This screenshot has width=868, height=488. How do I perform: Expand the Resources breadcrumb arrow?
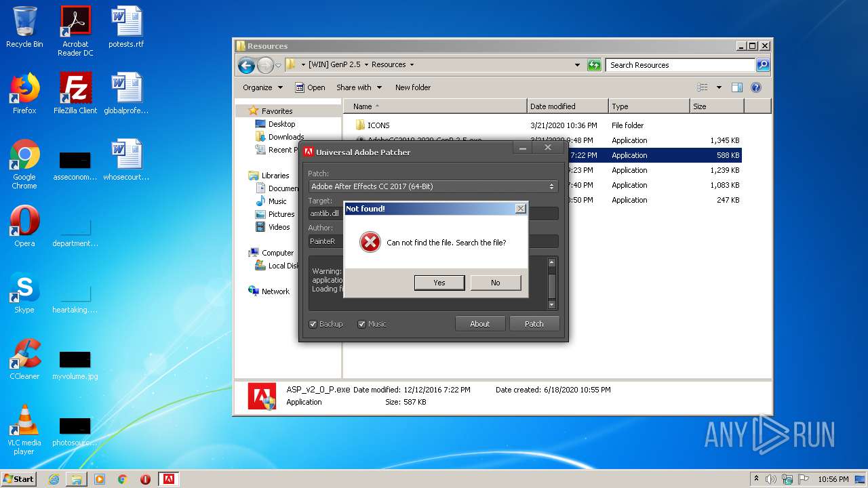412,65
